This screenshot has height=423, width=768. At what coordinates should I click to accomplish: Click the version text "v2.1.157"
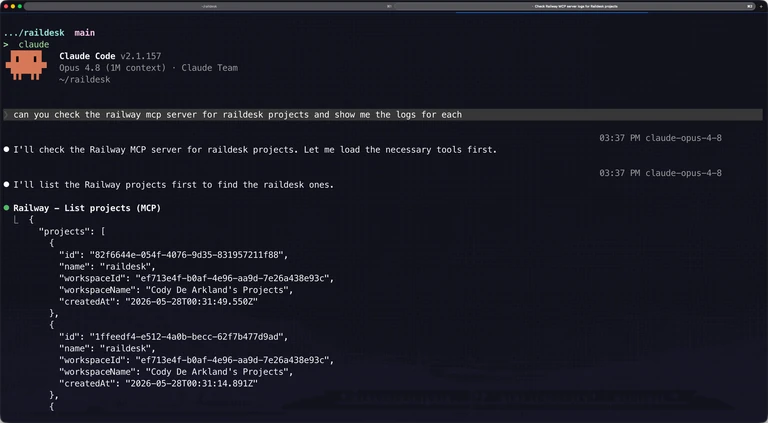(x=141, y=56)
